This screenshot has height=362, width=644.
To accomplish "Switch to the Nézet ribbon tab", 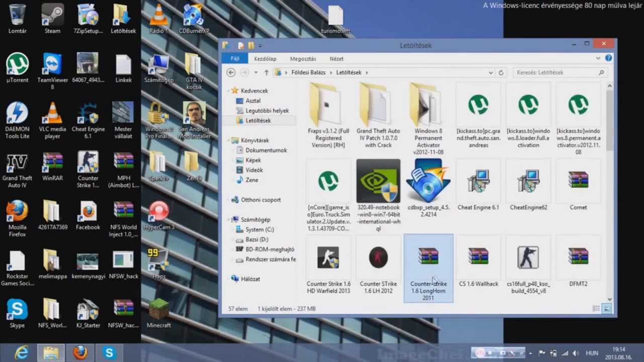I will [336, 59].
